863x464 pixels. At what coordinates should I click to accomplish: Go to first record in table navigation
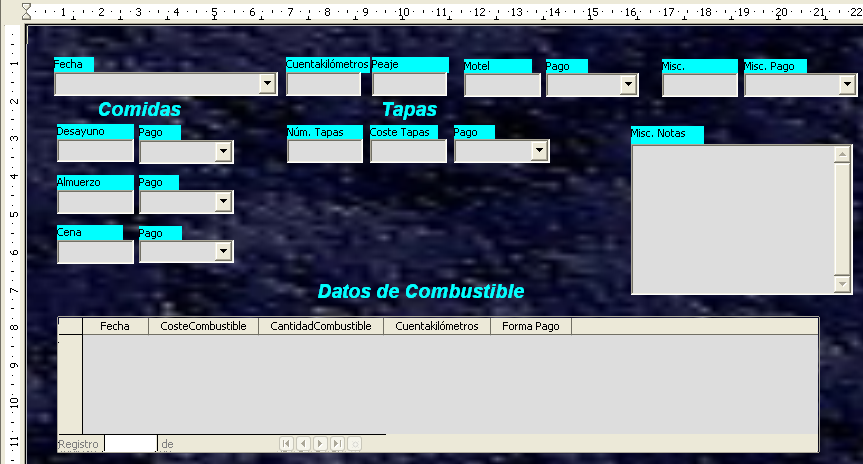coord(287,443)
